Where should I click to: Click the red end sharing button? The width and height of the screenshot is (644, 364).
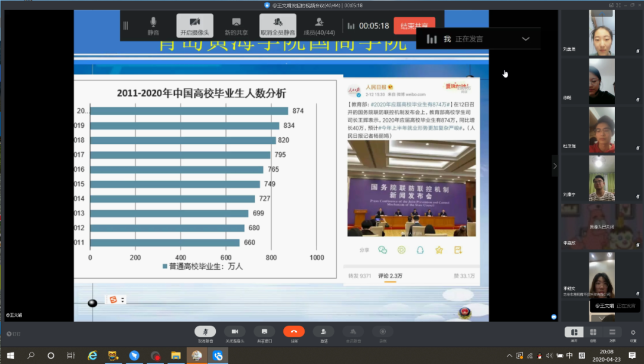click(x=414, y=26)
